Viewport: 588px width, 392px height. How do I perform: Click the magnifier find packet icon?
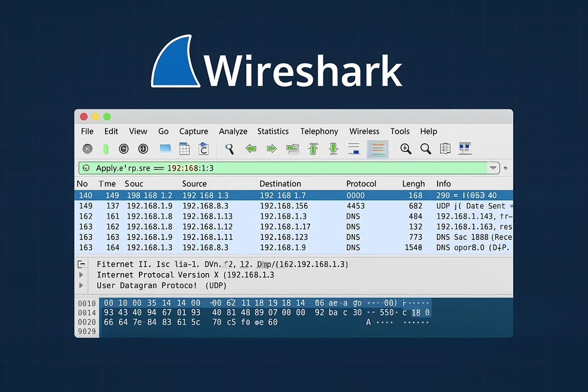click(x=229, y=149)
